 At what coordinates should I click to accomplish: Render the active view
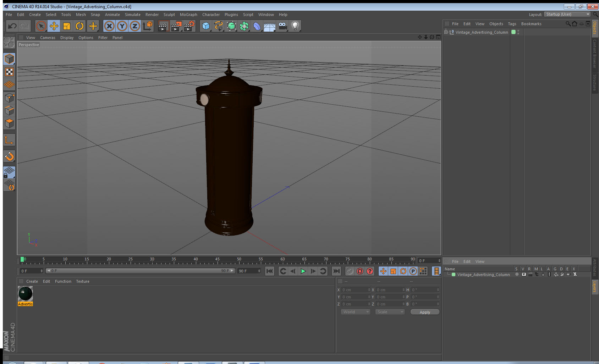coord(163,26)
